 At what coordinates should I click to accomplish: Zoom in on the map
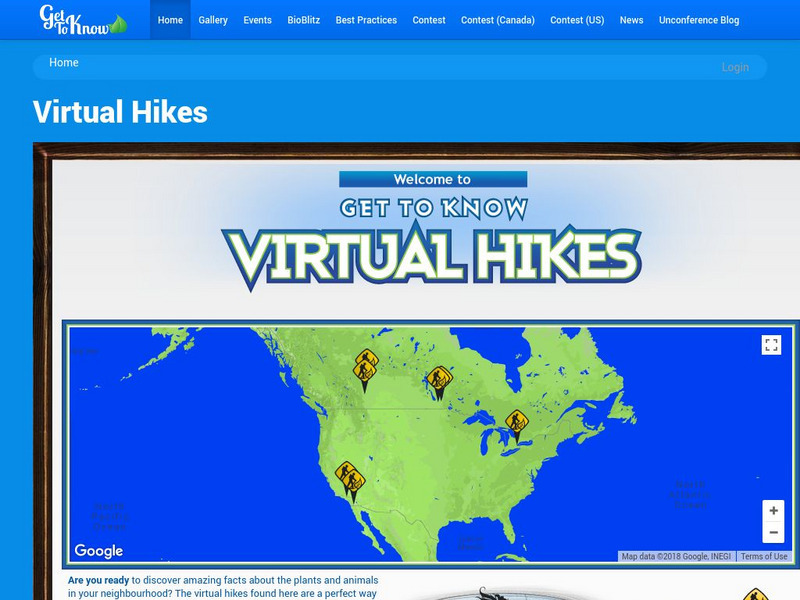pos(773,510)
